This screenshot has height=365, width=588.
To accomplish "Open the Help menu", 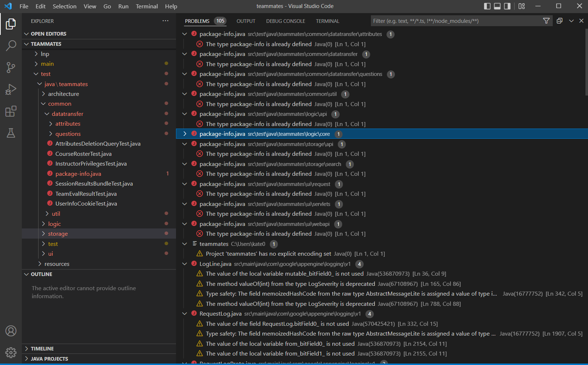I will pos(171,6).
